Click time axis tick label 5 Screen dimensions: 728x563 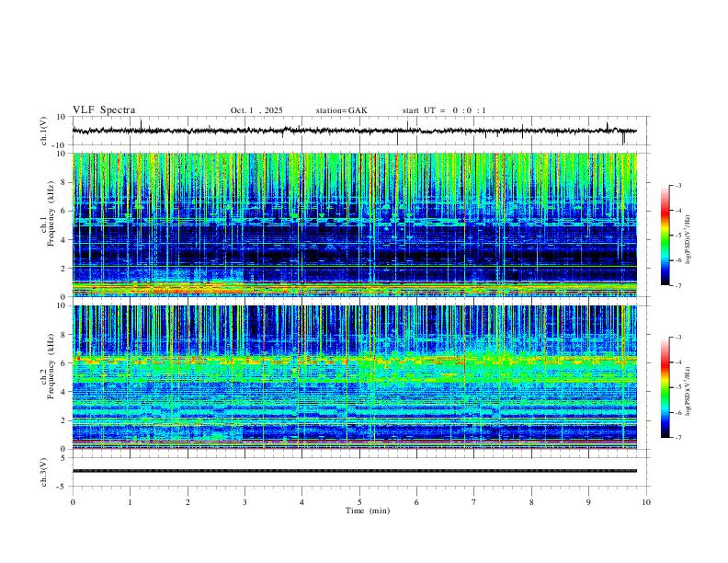(359, 502)
